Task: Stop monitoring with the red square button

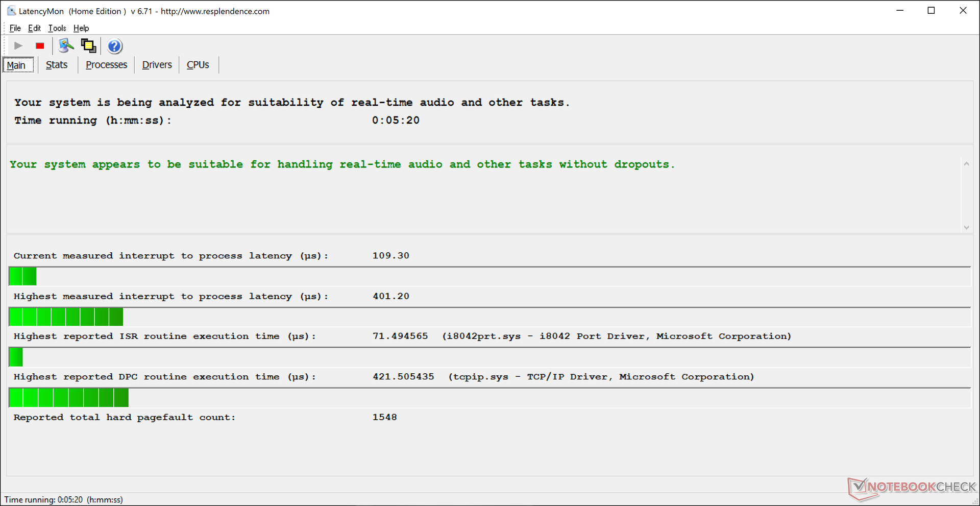Action: 40,46
